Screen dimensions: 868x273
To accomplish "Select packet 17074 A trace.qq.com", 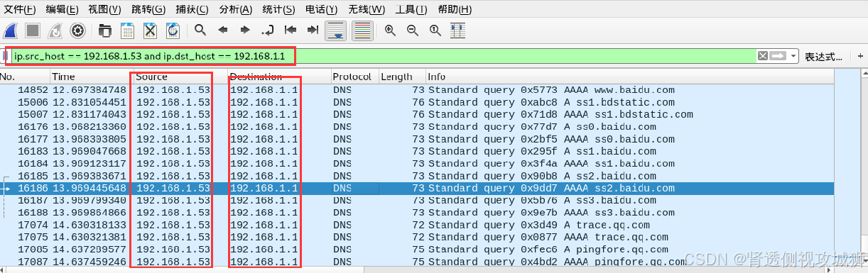I will coord(416,225).
